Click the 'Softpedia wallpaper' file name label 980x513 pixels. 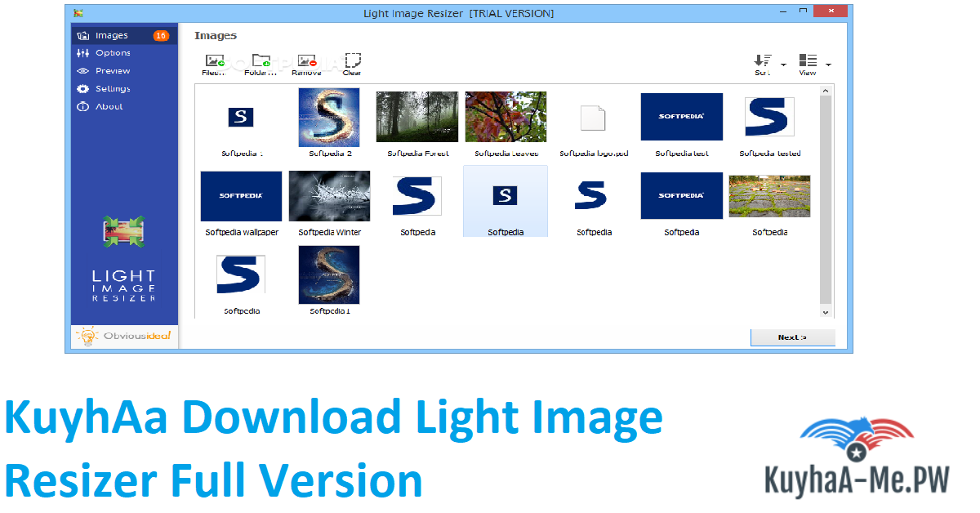pyautogui.click(x=242, y=233)
